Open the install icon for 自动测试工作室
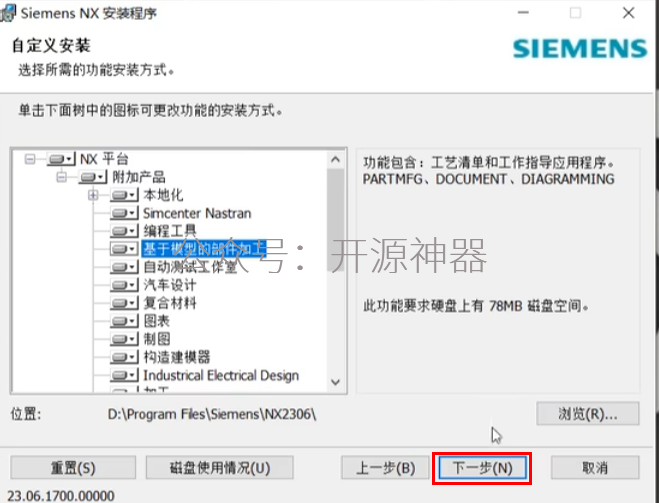 point(124,267)
